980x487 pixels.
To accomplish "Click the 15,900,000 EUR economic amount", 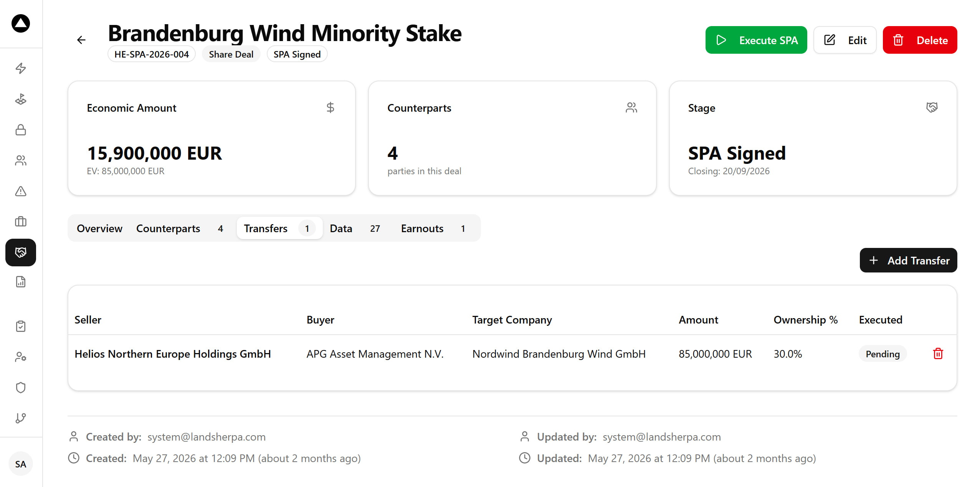I will click(154, 153).
